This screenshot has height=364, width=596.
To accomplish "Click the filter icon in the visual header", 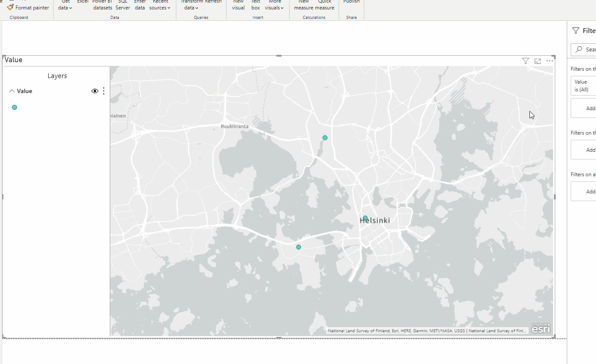I will (526, 61).
